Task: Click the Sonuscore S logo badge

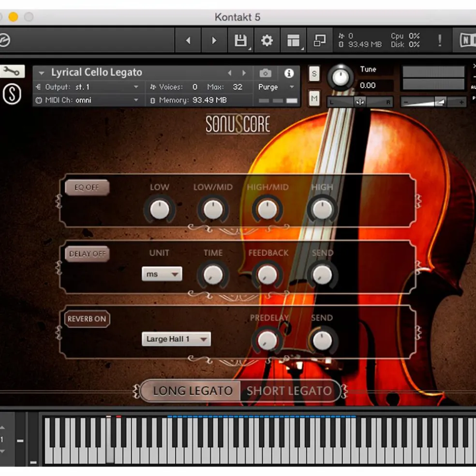Action: click(x=12, y=94)
